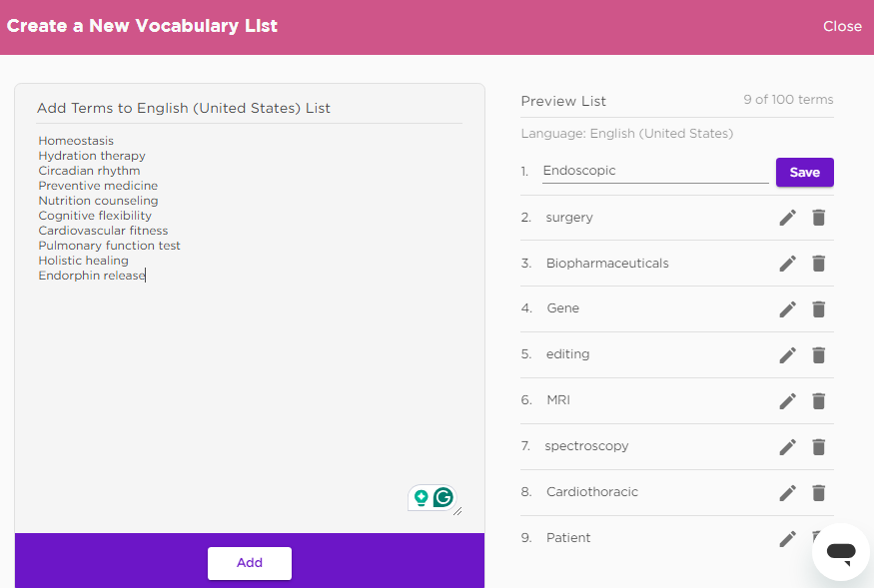Image resolution: width=874 pixels, height=588 pixels.
Task: Edit the term "surgery" with pencil icon
Action: (788, 218)
